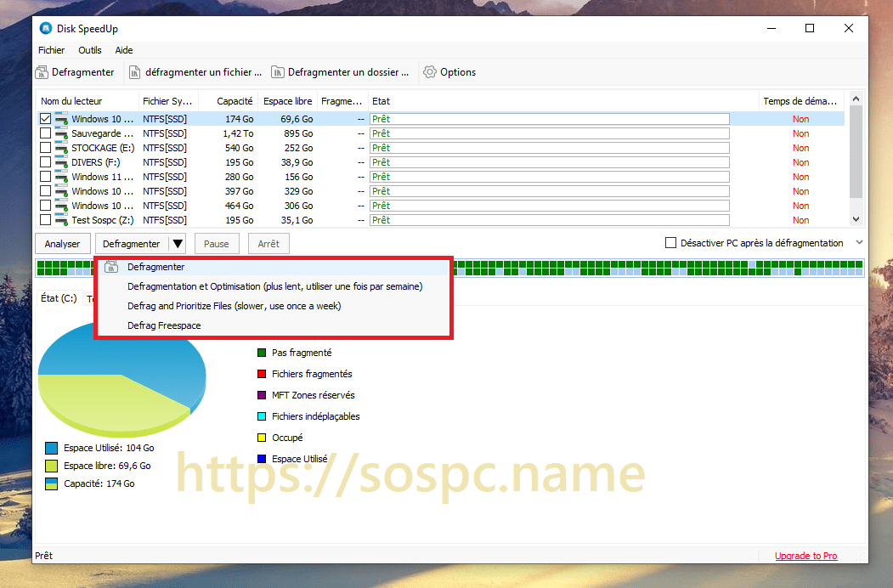This screenshot has height=588, width=893.
Task: Check the Windows 10 397 Go drive checkbox
Action: (46, 190)
